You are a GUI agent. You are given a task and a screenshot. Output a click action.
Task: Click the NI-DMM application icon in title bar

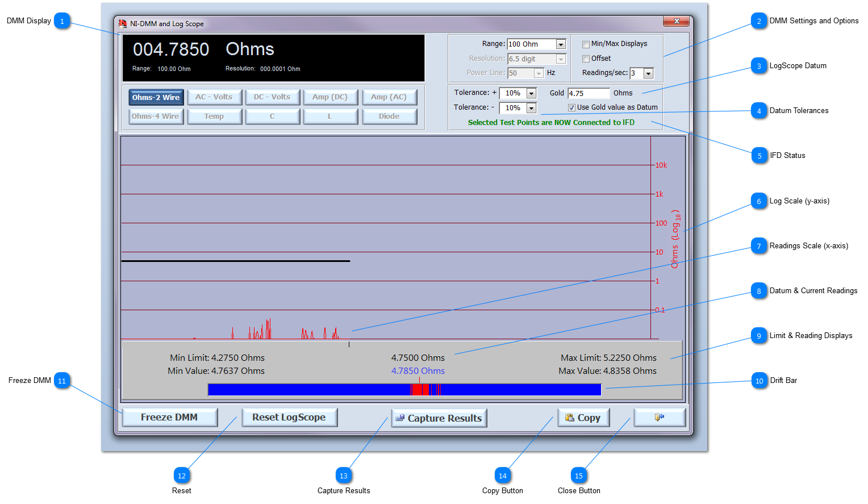click(x=122, y=23)
